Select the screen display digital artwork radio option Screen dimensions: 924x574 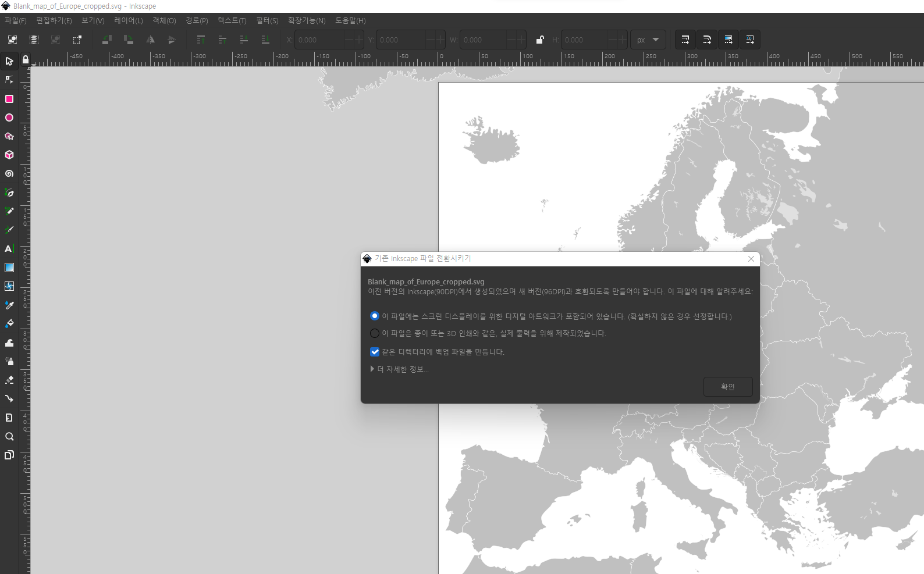coord(375,316)
